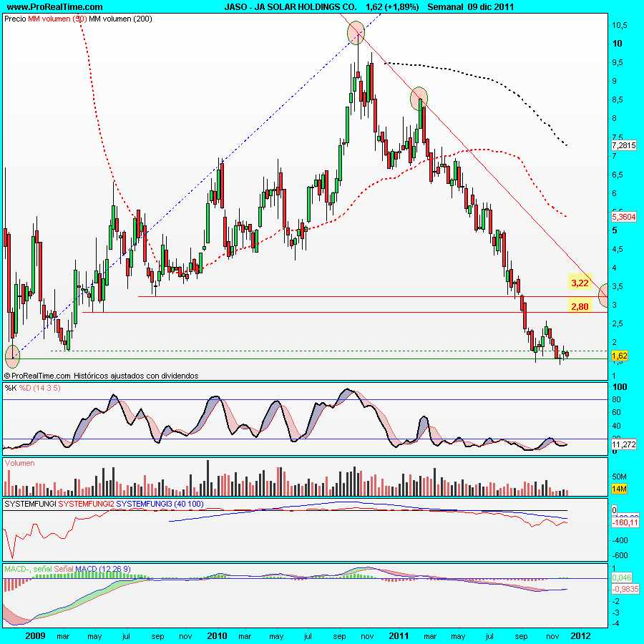
Task: Click the '5,3604' moving average value box
Action: [623, 217]
